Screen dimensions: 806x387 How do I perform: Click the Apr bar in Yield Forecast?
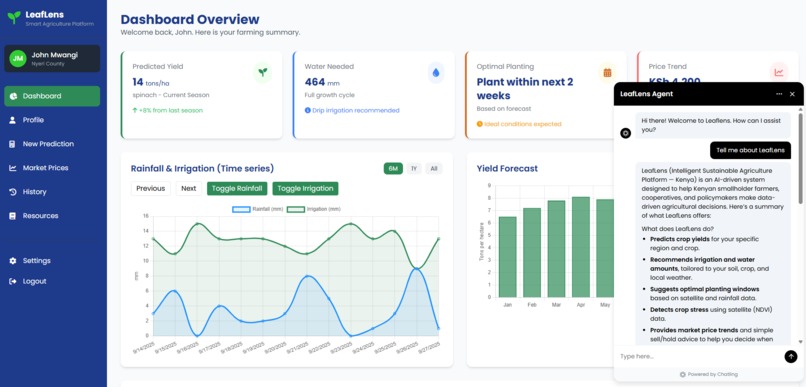click(x=580, y=247)
